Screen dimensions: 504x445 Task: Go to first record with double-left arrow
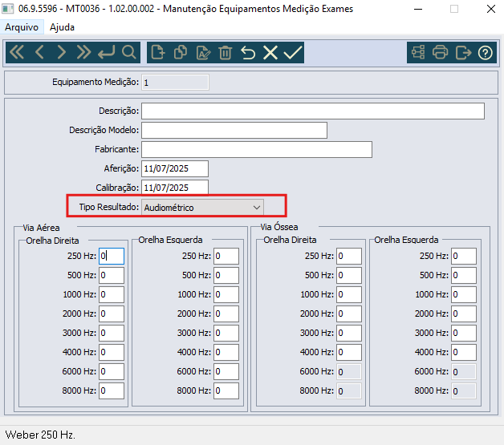click(x=17, y=52)
